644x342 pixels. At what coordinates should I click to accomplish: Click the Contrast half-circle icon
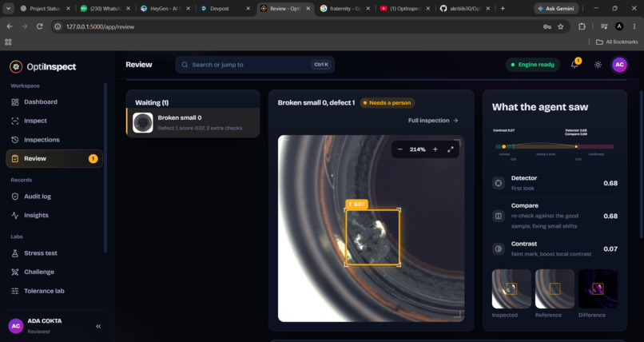(499, 249)
